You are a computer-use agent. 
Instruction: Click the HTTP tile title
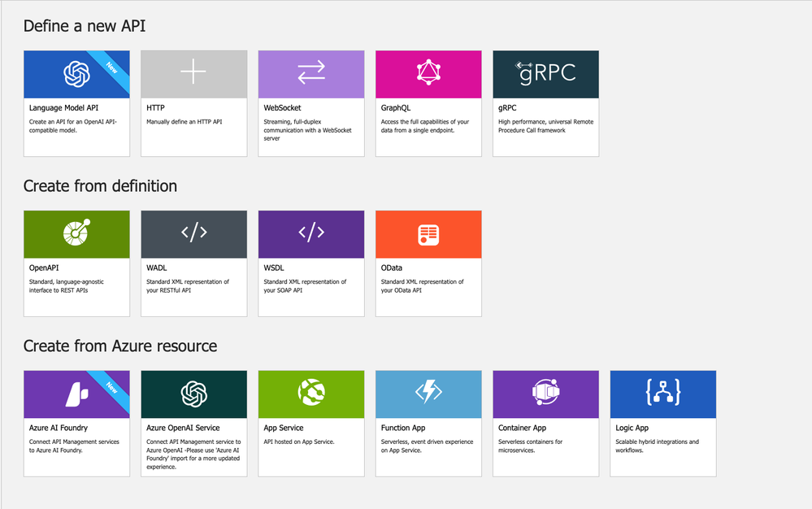click(155, 107)
